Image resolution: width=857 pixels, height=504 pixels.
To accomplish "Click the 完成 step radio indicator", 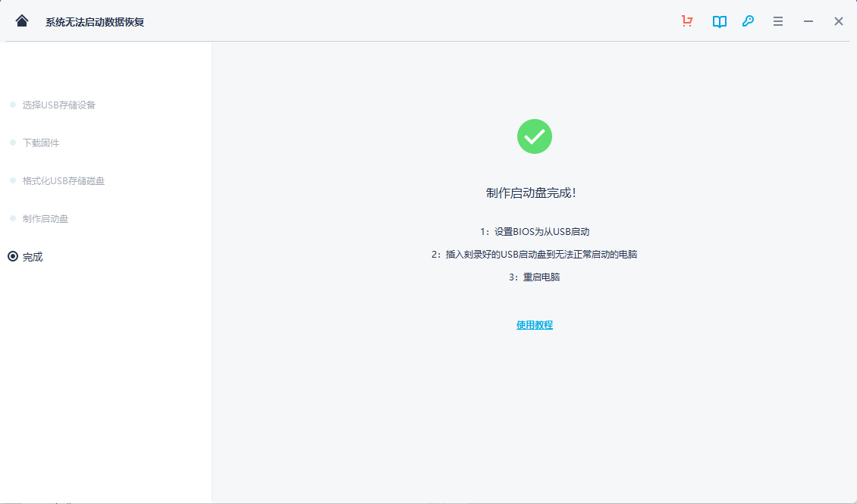I will (13, 256).
